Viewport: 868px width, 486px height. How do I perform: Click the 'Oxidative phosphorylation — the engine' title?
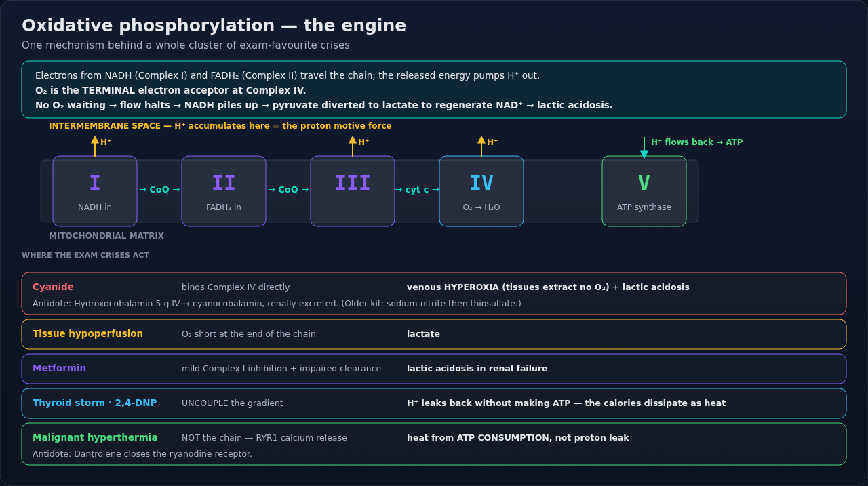(214, 26)
